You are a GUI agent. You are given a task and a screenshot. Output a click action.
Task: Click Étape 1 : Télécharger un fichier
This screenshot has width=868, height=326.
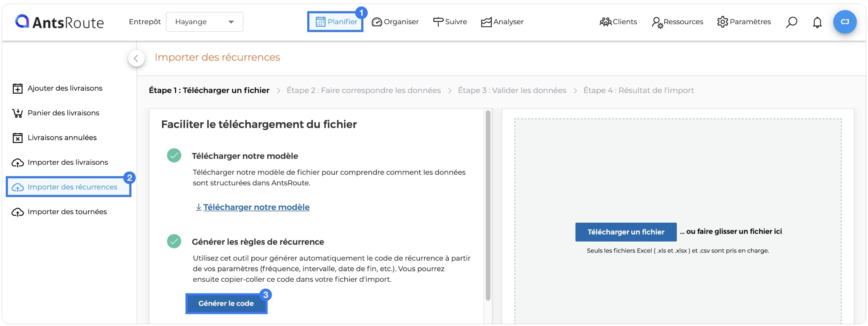click(209, 90)
